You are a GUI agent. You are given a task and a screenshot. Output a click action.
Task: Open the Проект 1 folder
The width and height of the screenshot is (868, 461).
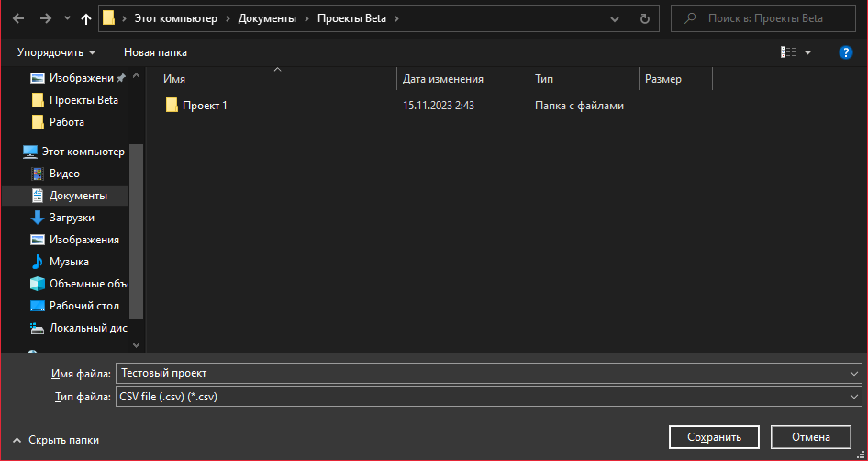(204, 106)
